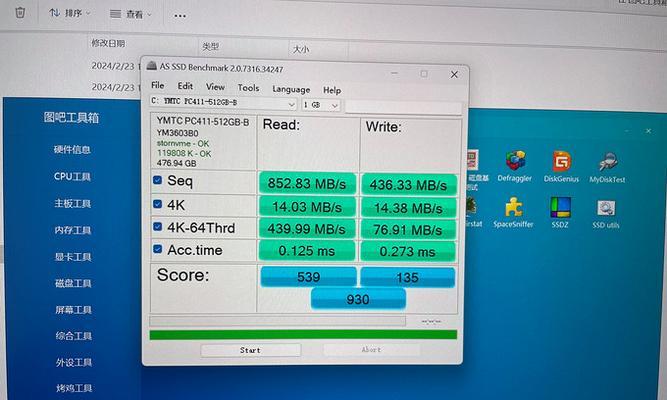Select 烤鸡工具 in toolbox sidebar
The height and width of the screenshot is (400, 667).
pyautogui.click(x=74, y=388)
